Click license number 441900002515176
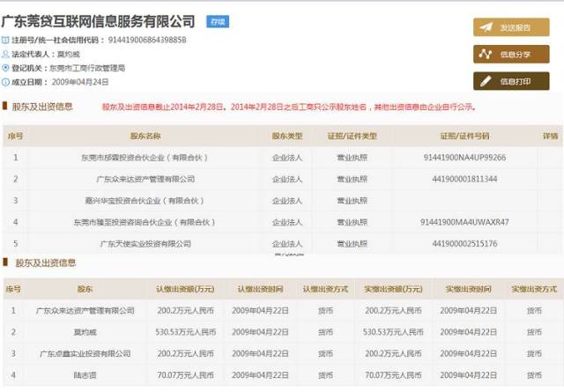 tap(464, 244)
